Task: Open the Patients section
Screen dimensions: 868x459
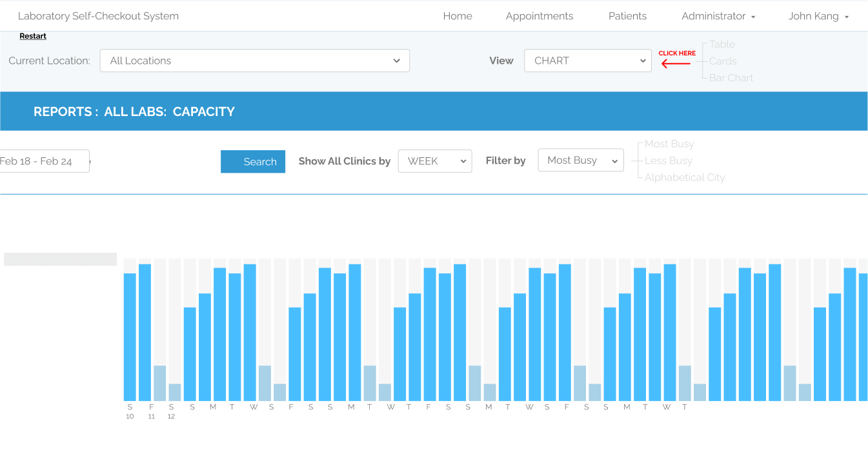Action: coord(627,16)
